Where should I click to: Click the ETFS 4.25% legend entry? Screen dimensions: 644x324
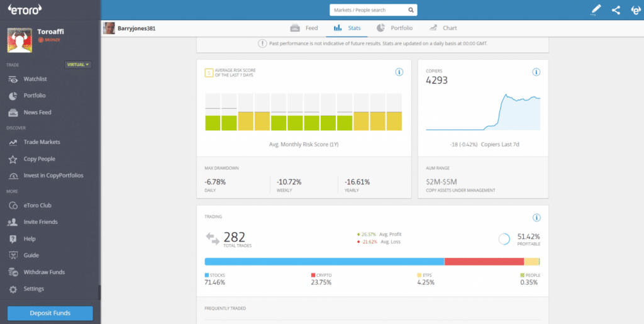[x=426, y=279]
